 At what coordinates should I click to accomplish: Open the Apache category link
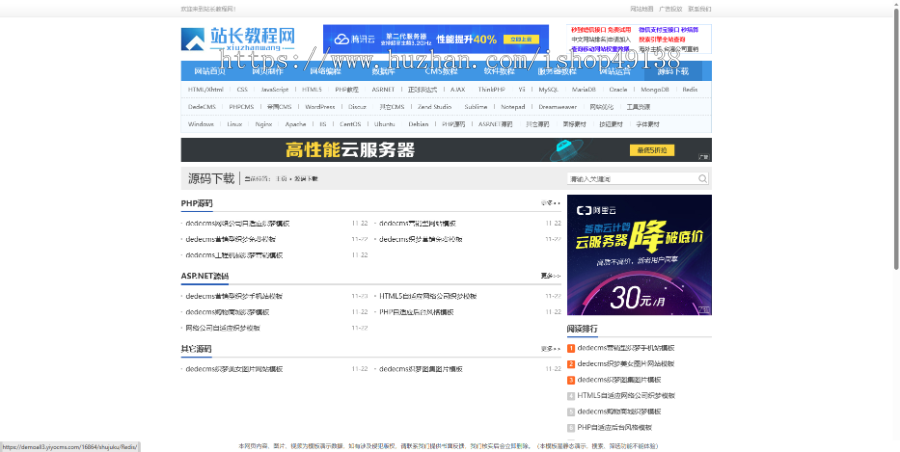pos(296,124)
